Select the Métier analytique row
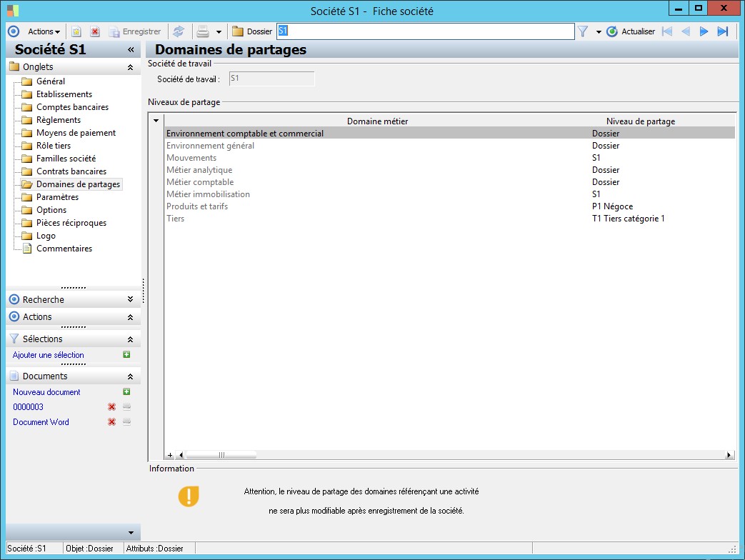The image size is (745, 560). [449, 169]
